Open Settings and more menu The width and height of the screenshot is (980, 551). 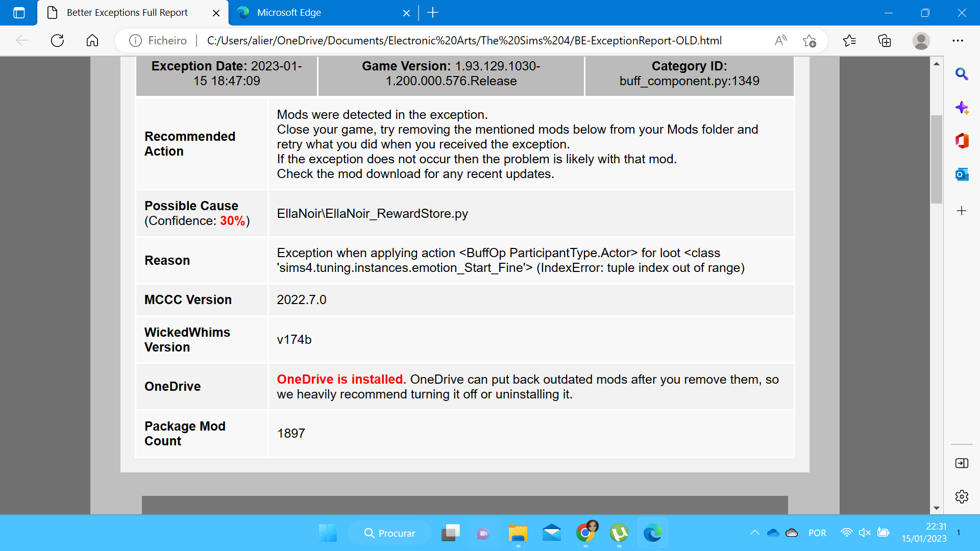[958, 40]
